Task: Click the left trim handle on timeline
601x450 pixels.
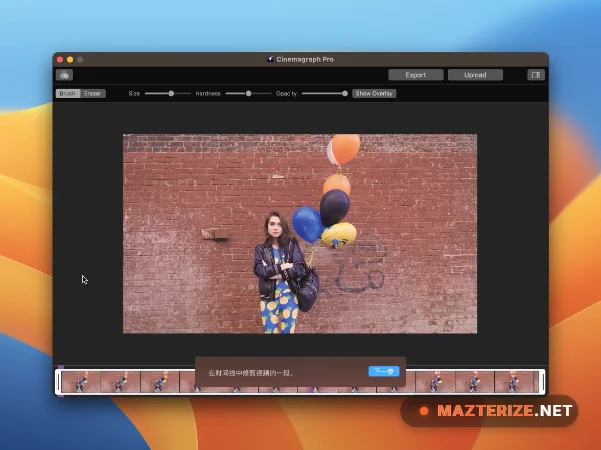Action: click(58, 382)
